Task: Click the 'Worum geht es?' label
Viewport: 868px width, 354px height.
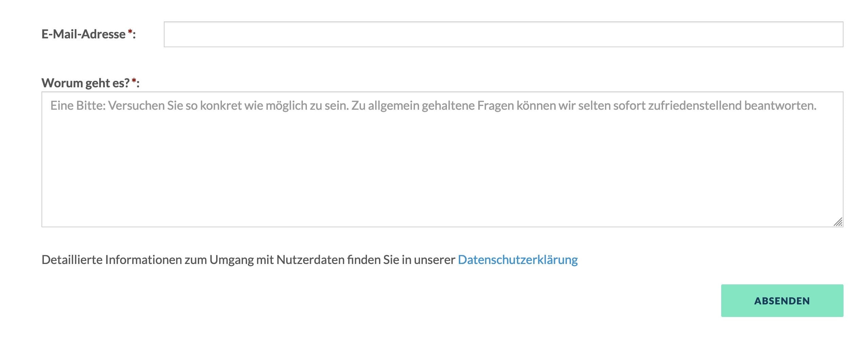Action: tap(85, 83)
